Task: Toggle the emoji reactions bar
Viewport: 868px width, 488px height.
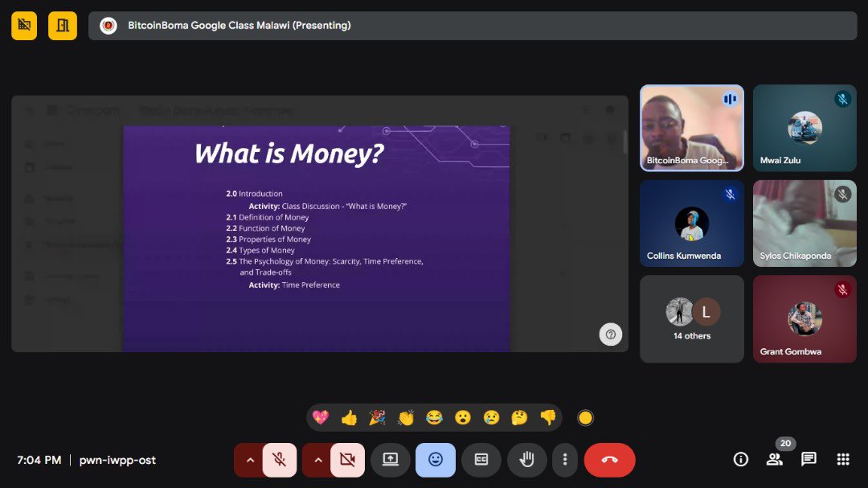Action: point(436,460)
